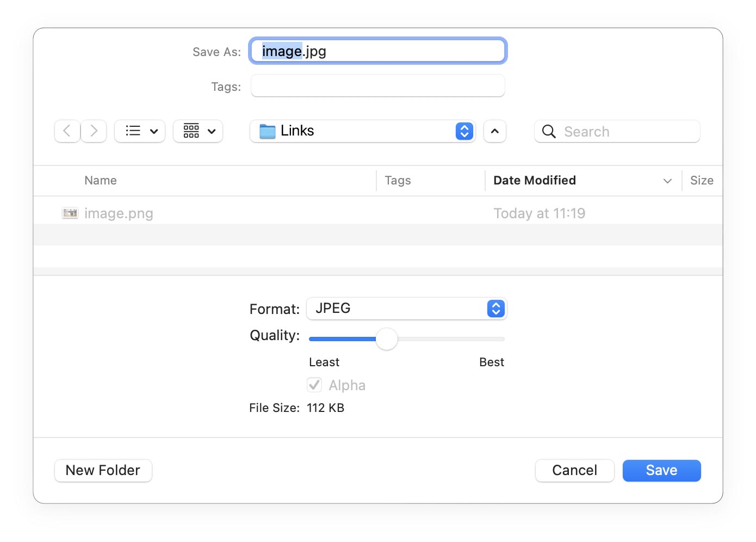The width and height of the screenshot is (756, 542).
Task: Open the icon grouping options menu
Action: 198,131
